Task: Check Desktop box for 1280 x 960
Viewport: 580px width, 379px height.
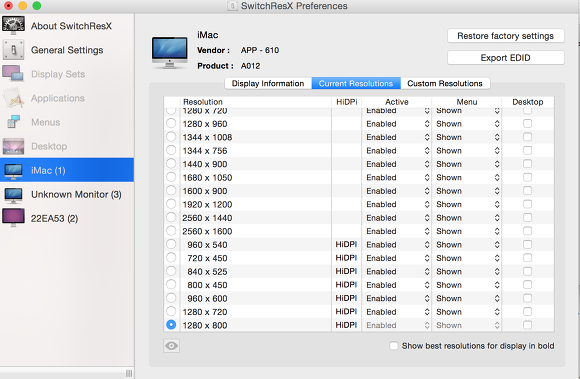Action: (x=527, y=123)
